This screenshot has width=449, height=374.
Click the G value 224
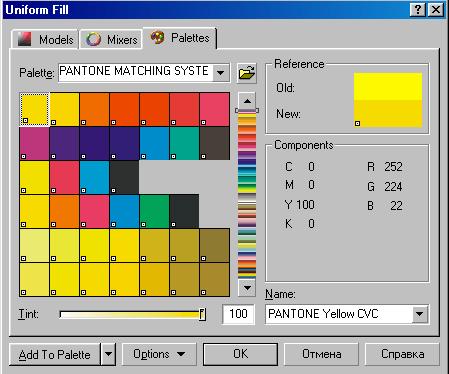pyautogui.click(x=393, y=187)
